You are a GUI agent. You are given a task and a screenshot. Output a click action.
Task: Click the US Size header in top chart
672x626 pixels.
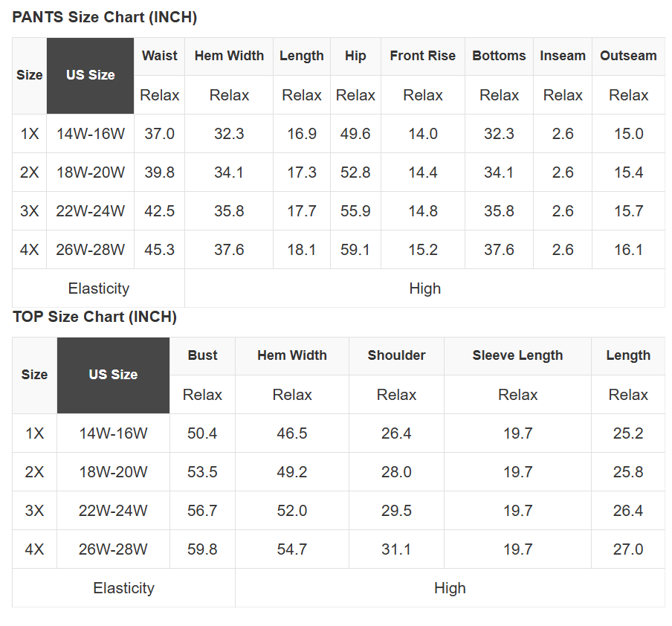point(113,375)
